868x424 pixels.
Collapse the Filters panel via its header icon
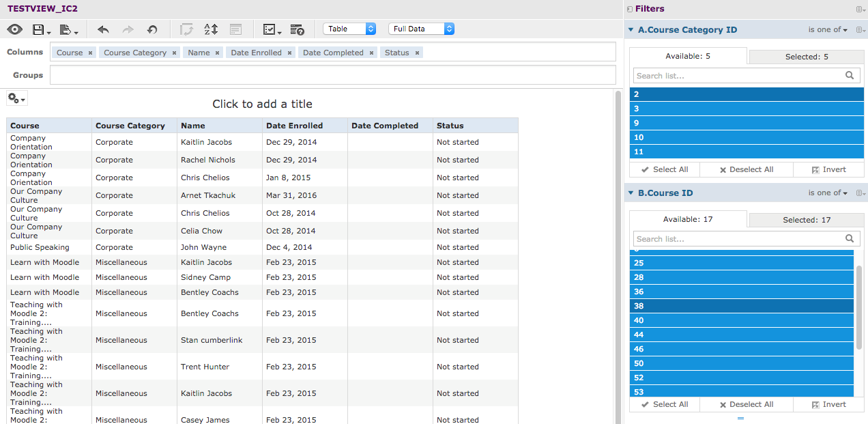(x=628, y=9)
